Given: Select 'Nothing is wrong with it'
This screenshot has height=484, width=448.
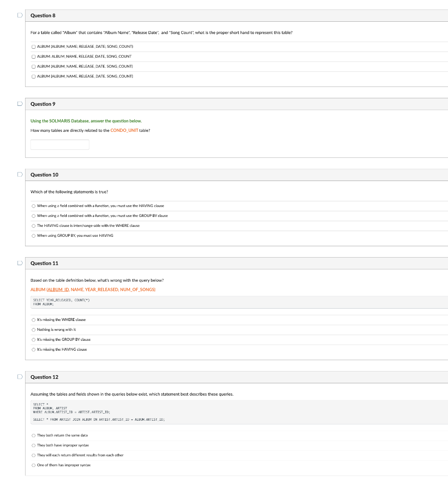Looking at the screenshot, I should pyautogui.click(x=34, y=329).
